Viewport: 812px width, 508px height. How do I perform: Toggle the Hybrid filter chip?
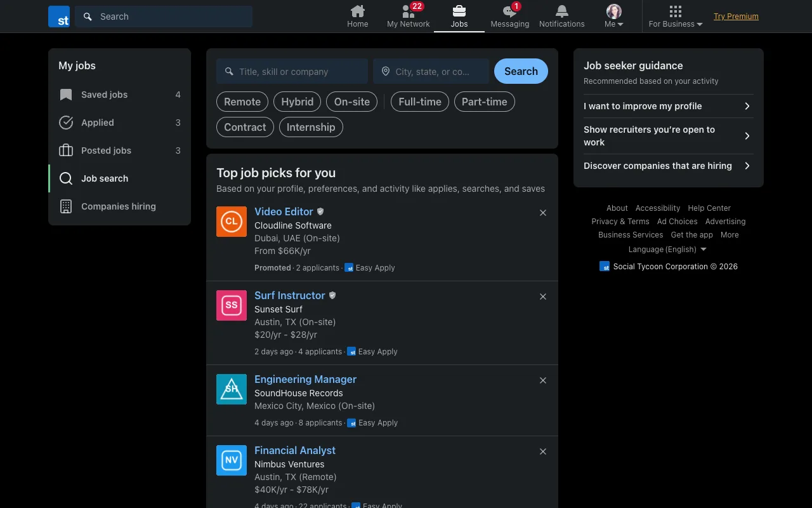pyautogui.click(x=298, y=102)
